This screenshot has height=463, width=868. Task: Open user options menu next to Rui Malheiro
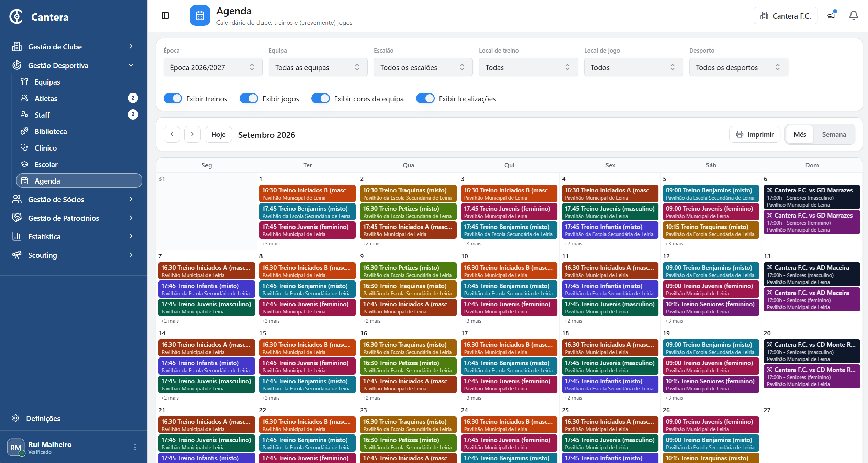coord(135,447)
